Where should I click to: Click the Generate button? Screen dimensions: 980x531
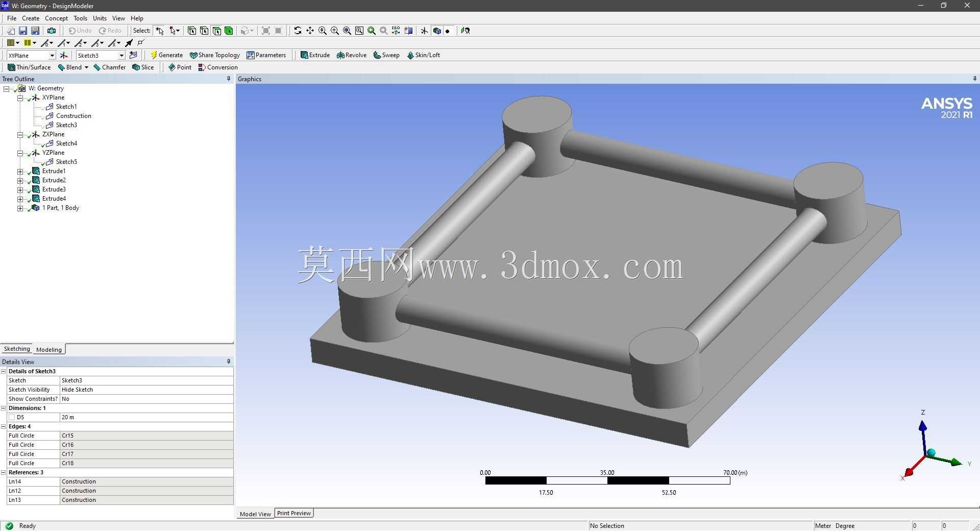coord(166,55)
